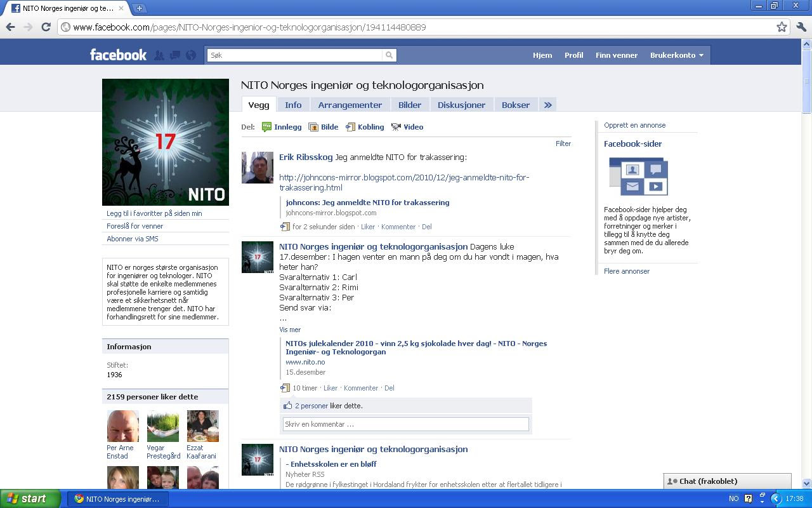
Task: Click the search magnifier button
Action: tap(390, 55)
